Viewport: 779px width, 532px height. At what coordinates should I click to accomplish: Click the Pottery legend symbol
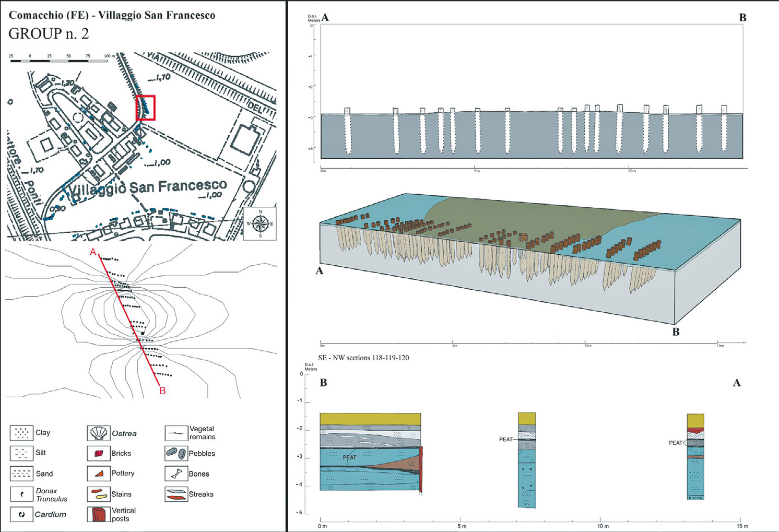click(x=98, y=474)
